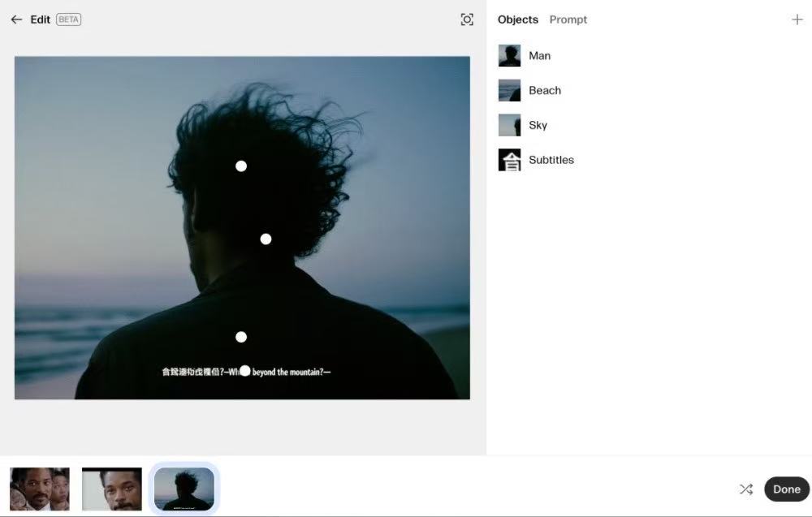Click the BETA badge label

pos(68,19)
